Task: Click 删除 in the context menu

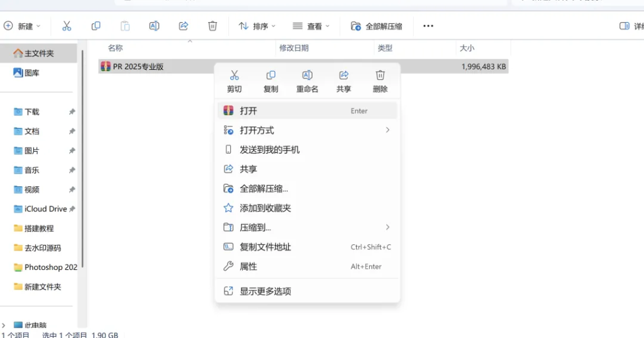Action: click(380, 81)
